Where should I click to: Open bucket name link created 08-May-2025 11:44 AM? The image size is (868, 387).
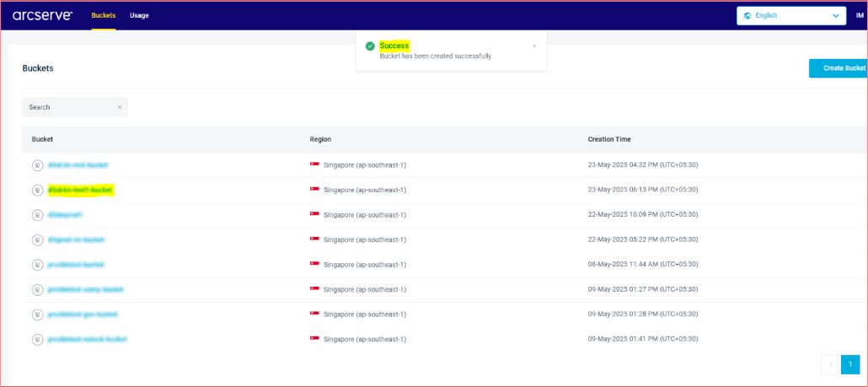tap(77, 264)
